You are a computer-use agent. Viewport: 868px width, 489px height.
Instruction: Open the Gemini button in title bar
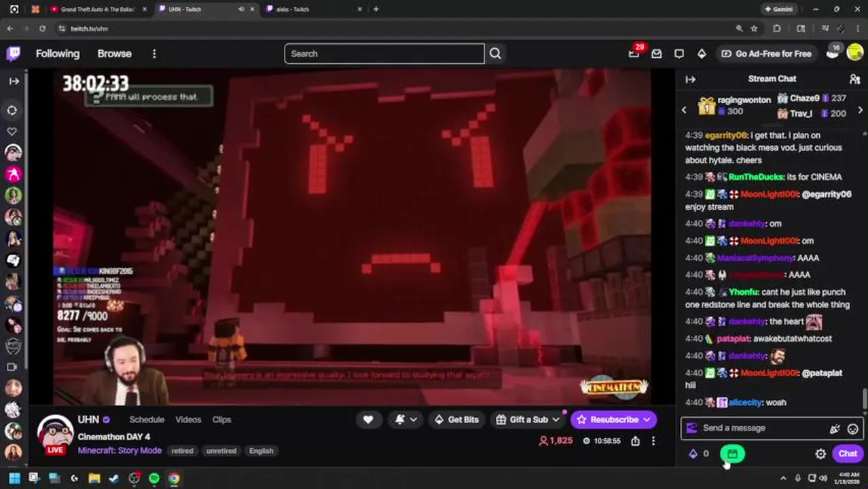[778, 10]
